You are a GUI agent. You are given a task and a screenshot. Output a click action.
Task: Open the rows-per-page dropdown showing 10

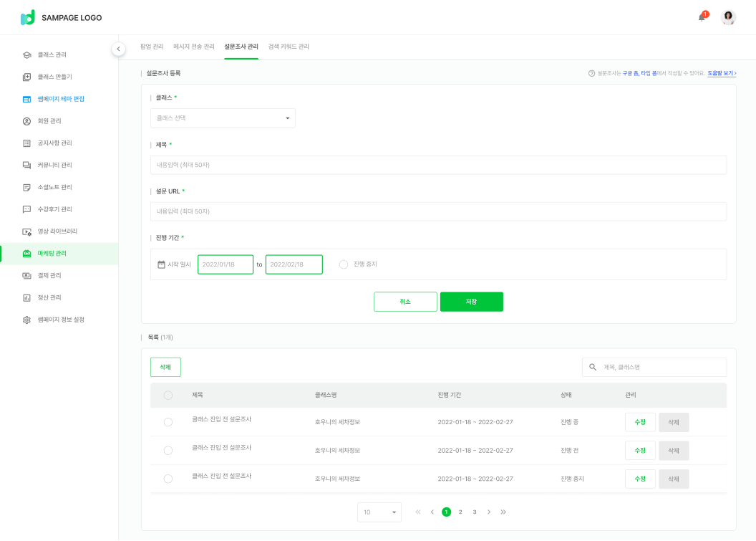[379, 512]
